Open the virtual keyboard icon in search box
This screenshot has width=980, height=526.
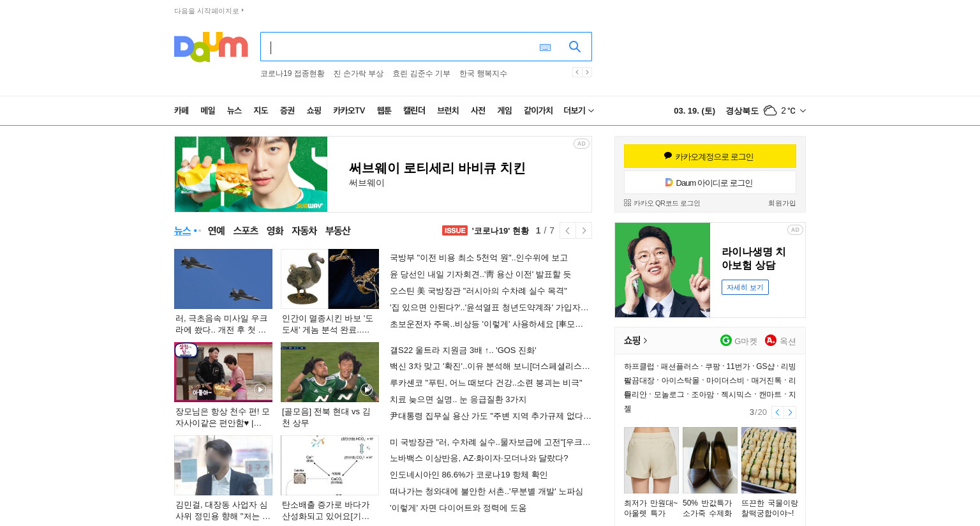click(545, 47)
